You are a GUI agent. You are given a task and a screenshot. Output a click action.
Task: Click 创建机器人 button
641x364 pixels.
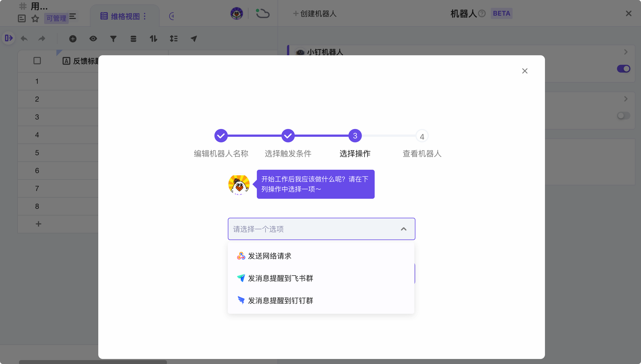pos(315,13)
